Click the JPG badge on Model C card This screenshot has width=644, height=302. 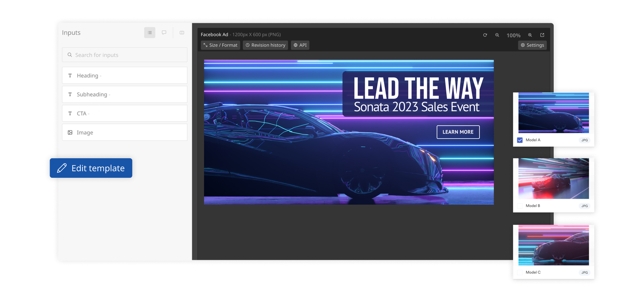click(x=584, y=272)
